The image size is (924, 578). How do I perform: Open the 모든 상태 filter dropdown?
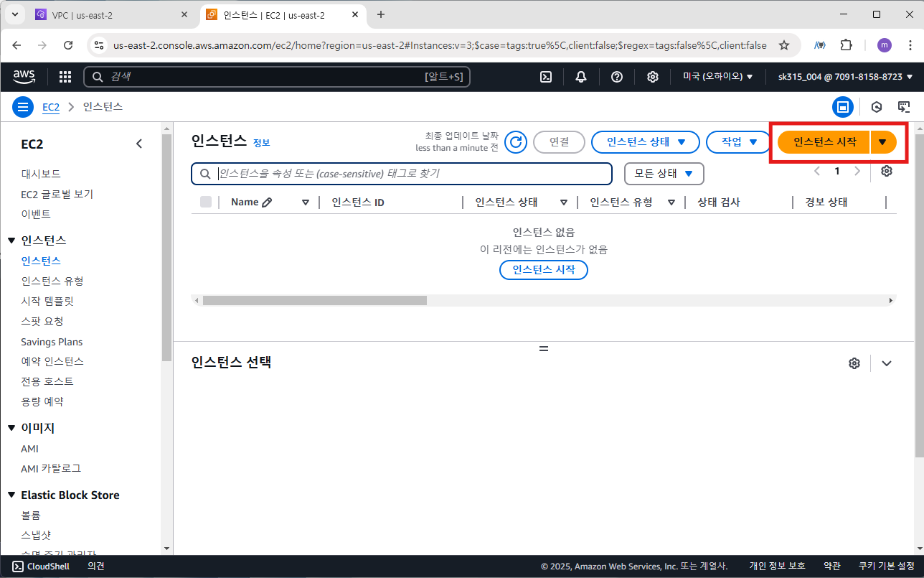pyautogui.click(x=664, y=174)
